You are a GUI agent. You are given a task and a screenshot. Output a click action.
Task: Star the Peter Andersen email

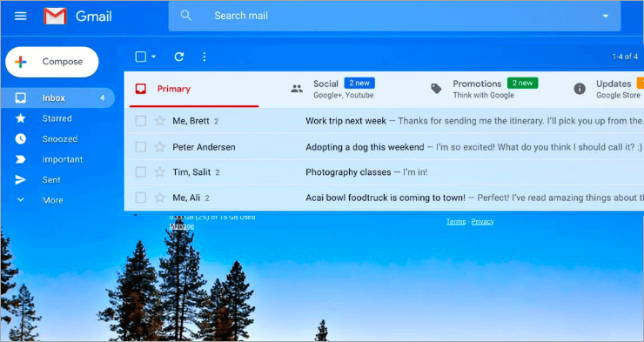160,147
